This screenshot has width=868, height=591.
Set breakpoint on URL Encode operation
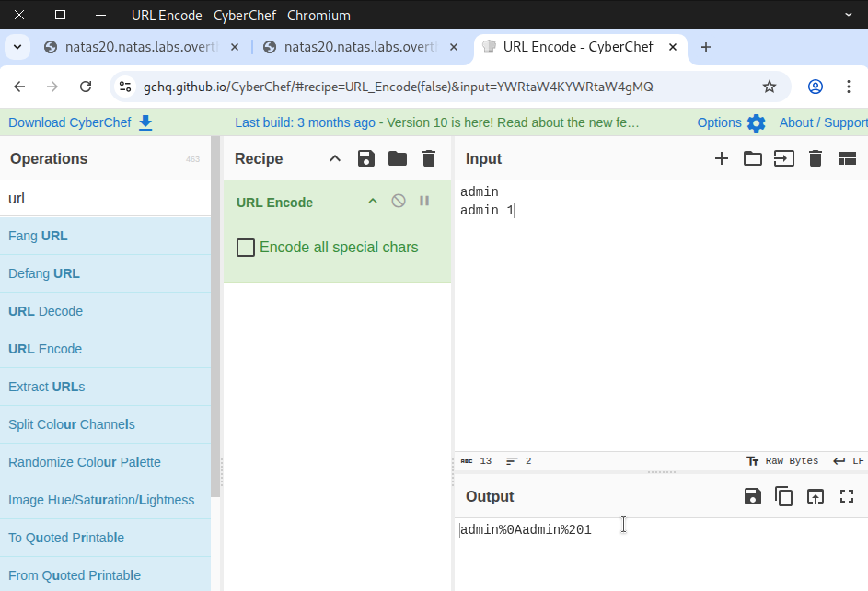click(424, 201)
